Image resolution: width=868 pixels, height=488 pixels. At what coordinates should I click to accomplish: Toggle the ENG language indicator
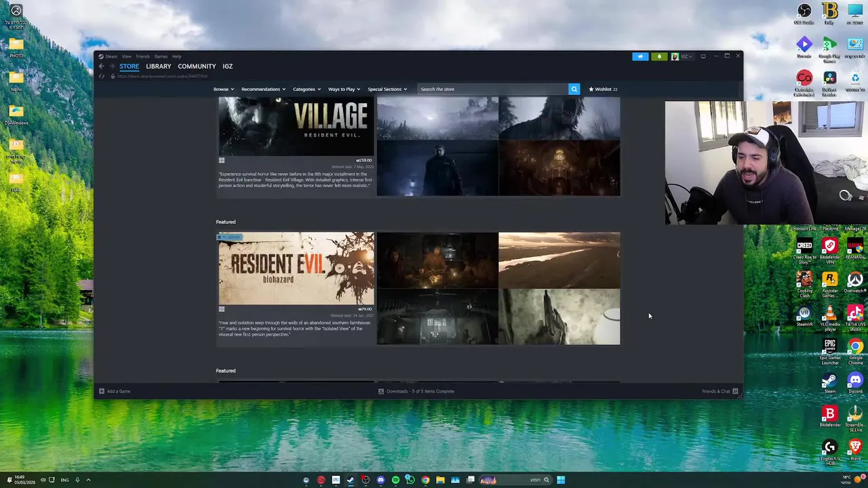coord(64,480)
